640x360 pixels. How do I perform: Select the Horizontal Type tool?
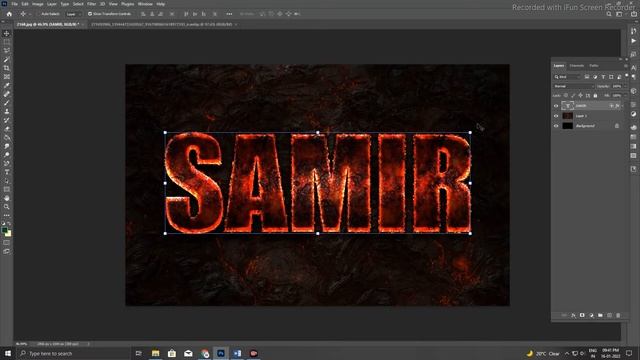point(7,172)
